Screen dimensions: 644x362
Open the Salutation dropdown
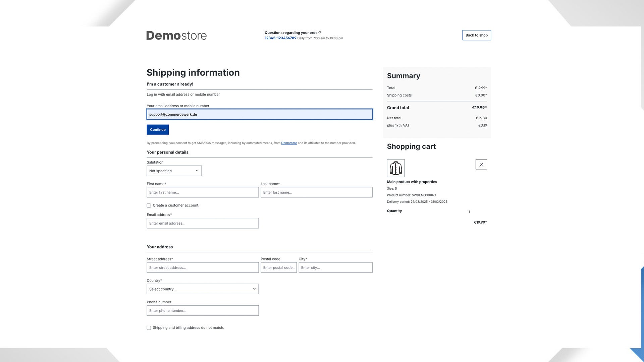click(174, 171)
